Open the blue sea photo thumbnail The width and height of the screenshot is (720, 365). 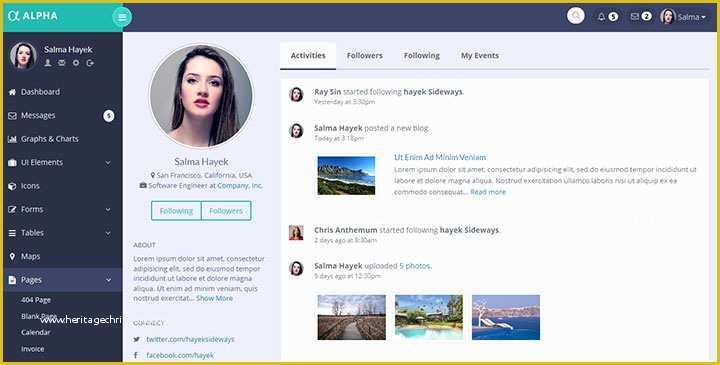pyautogui.click(x=506, y=317)
